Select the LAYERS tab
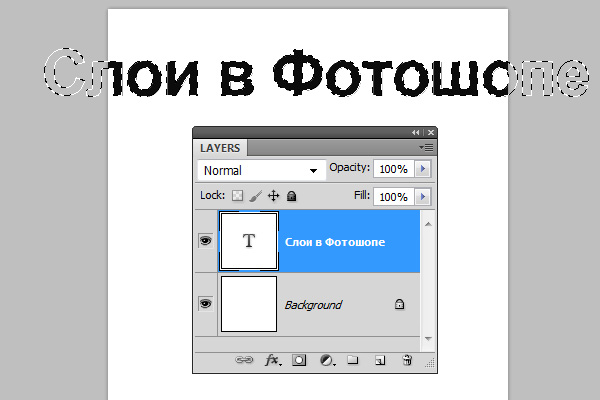This screenshot has width=600, height=400. [x=220, y=148]
